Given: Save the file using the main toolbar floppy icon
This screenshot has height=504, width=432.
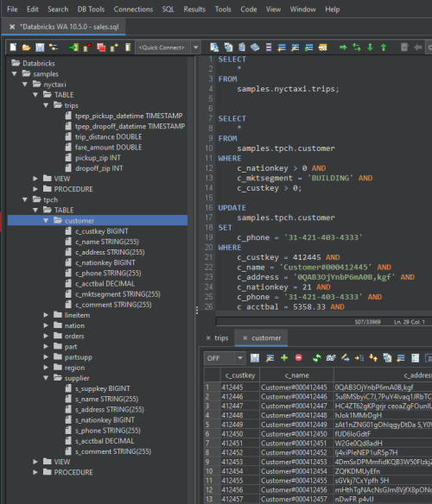Looking at the screenshot, I should click(40, 47).
